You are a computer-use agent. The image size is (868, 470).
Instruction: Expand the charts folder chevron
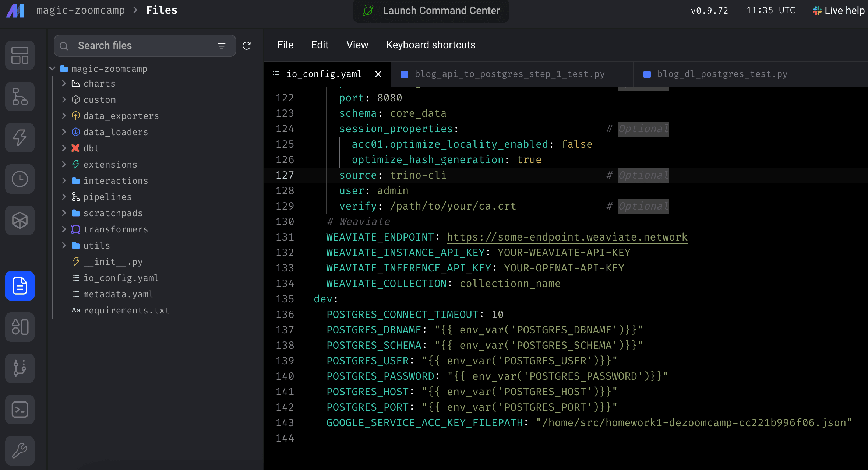(64, 84)
